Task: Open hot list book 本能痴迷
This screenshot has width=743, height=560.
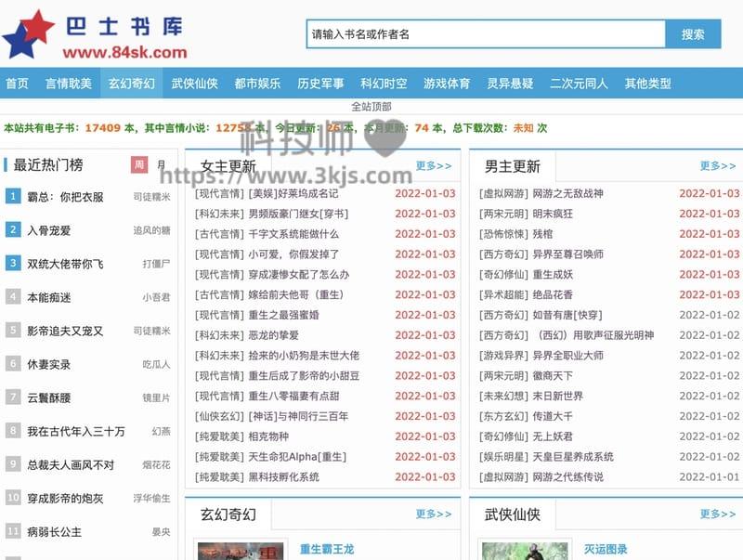Action: pos(49,297)
